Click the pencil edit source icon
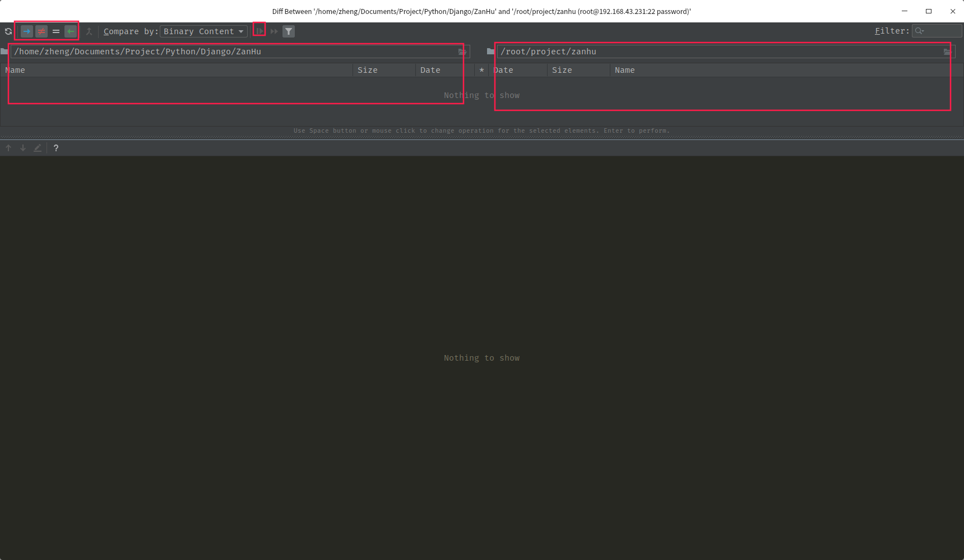964x560 pixels. 38,148
